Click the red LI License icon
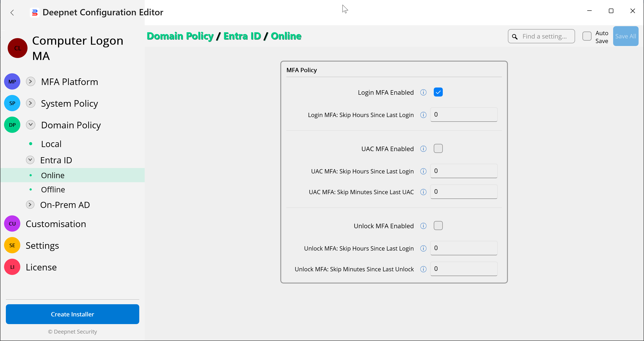Viewport: 644px width, 341px height. click(12, 267)
